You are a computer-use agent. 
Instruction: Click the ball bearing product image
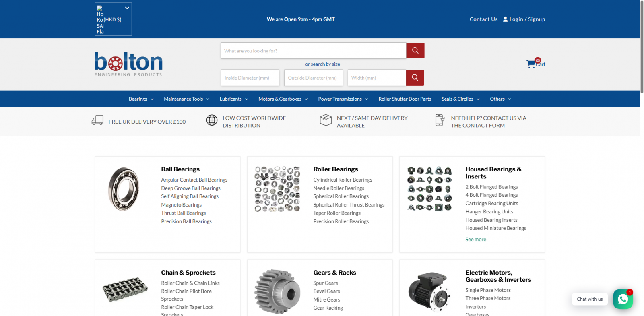pos(124,189)
